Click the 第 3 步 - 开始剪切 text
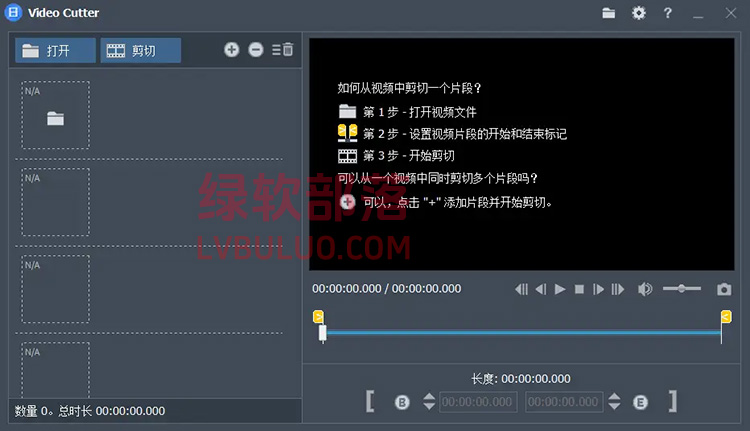Screen dimensions: 750x431 (408, 155)
